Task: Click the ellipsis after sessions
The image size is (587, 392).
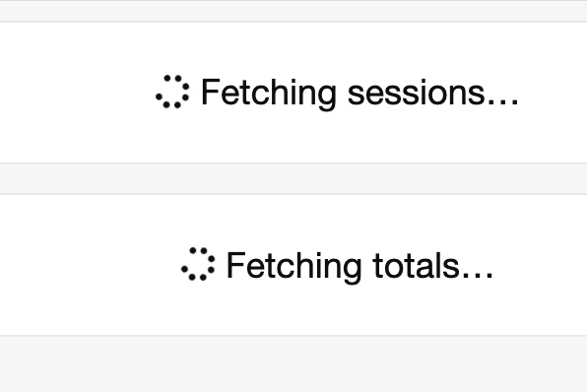Action: pos(502,102)
